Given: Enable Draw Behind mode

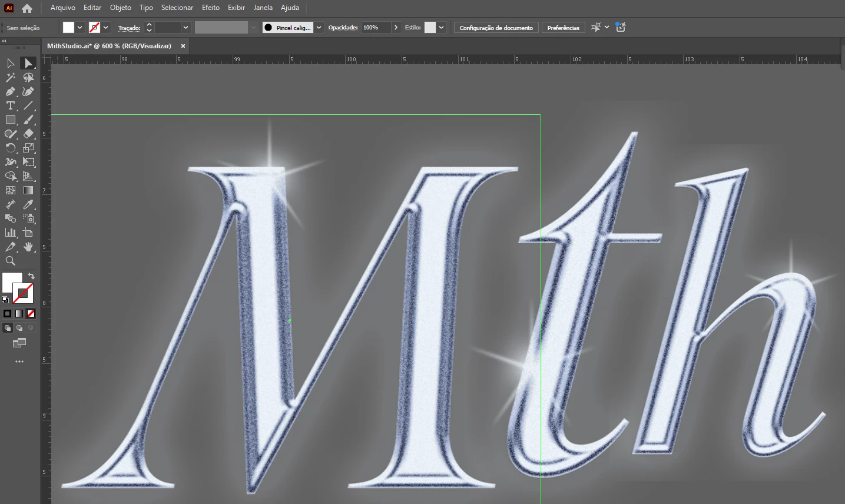Looking at the screenshot, I should (x=19, y=328).
